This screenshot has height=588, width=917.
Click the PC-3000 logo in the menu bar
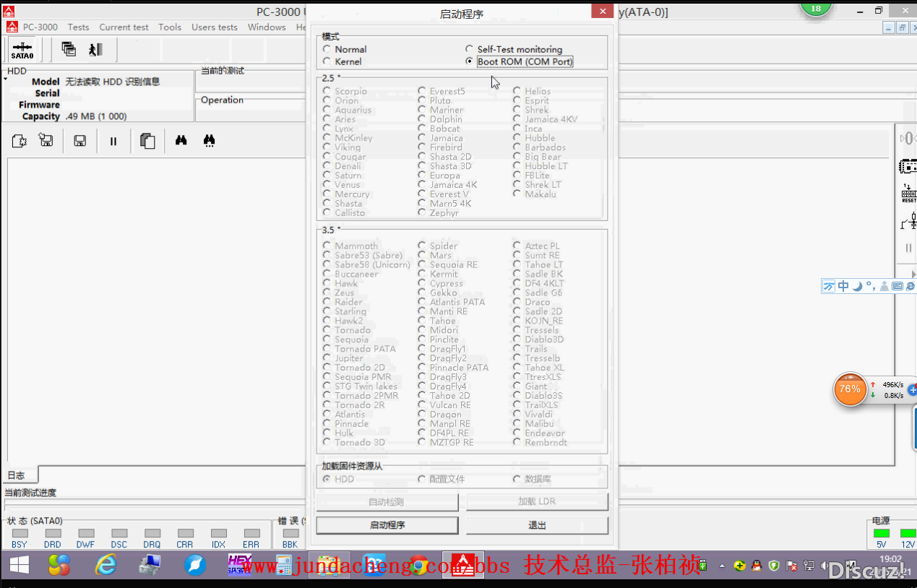[x=12, y=27]
